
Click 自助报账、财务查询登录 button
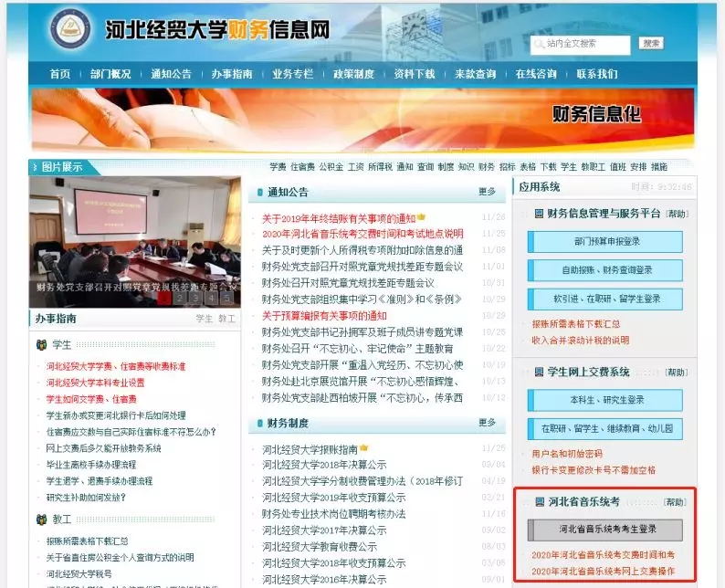tap(605, 270)
